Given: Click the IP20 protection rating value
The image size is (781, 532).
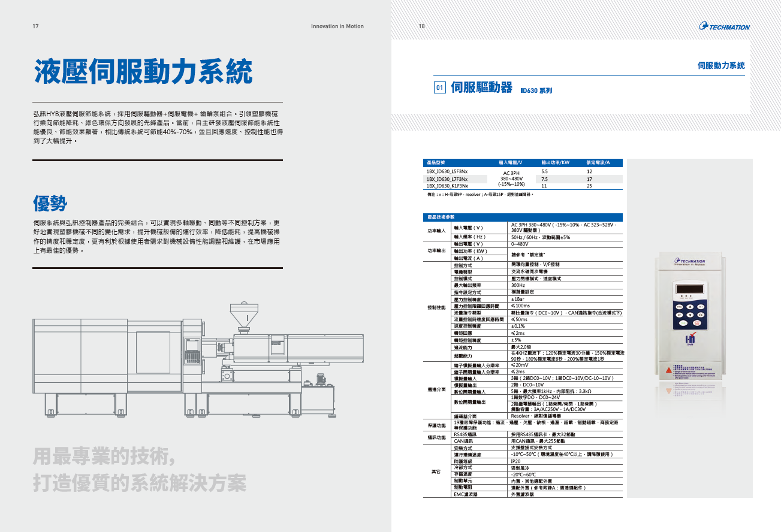Looking at the screenshot, I should click(x=515, y=461).
